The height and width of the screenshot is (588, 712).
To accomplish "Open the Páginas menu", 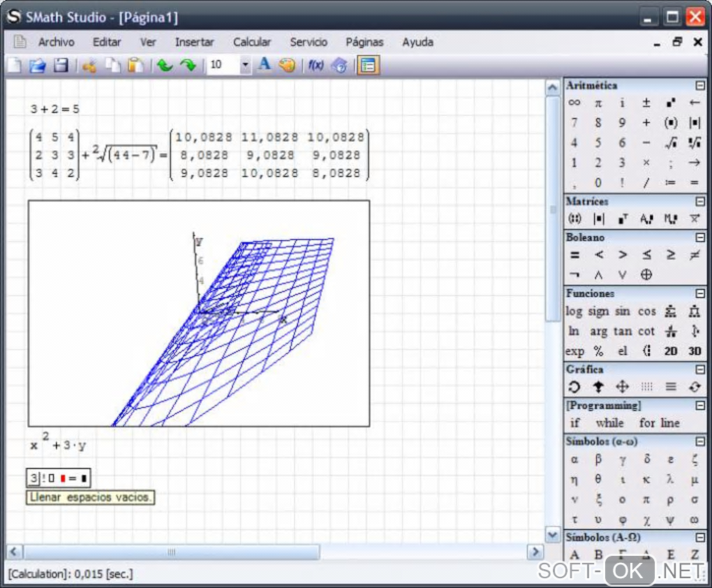I will (x=364, y=43).
